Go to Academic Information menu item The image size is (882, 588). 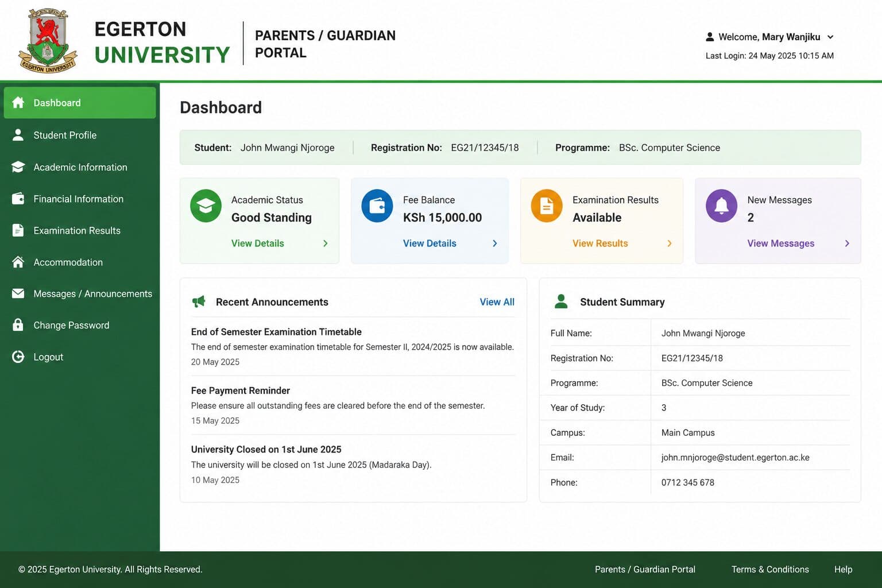(80, 167)
